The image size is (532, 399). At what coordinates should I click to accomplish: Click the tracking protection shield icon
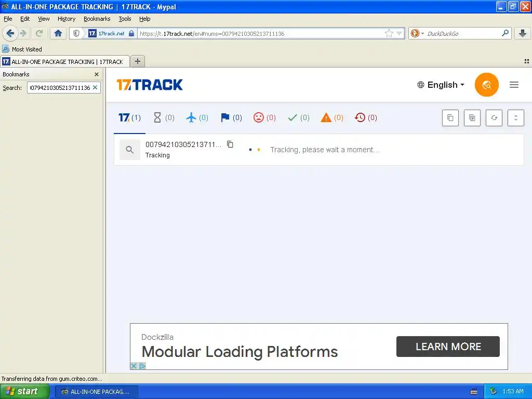(76, 33)
